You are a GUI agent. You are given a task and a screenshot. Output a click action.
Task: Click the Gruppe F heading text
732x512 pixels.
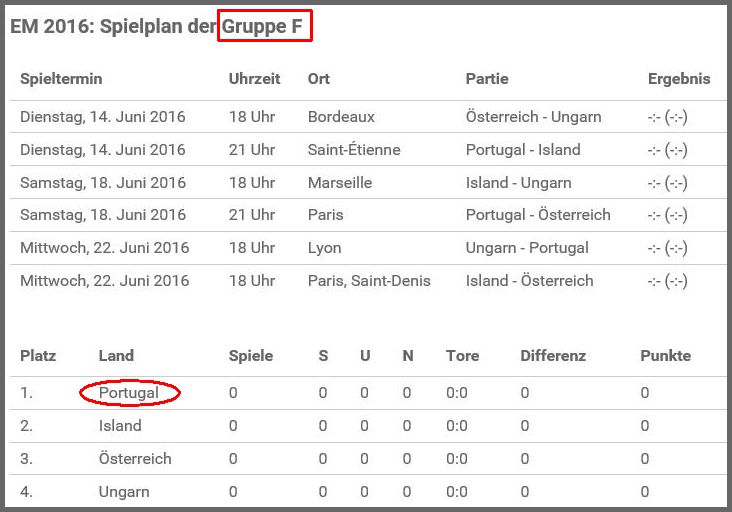tap(262, 26)
